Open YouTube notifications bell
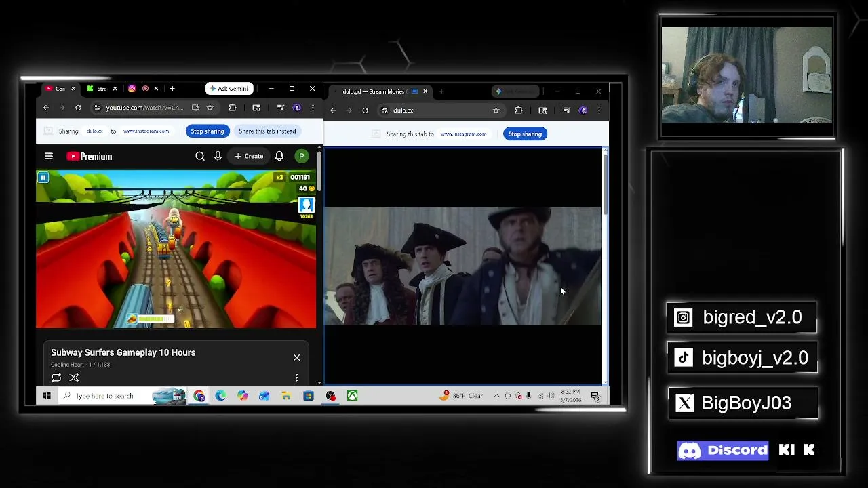The width and height of the screenshot is (868, 488). 279,157
